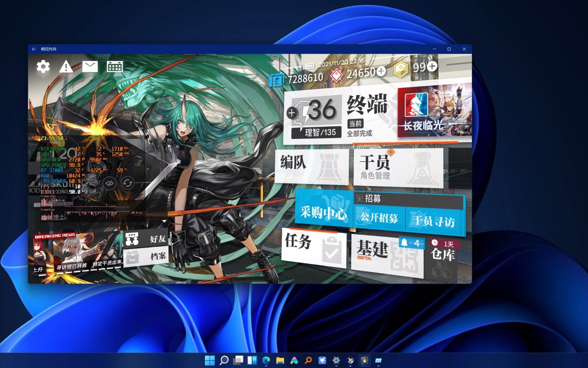The image size is (588, 368).
Task: Open the Breaking News banner
Action: click(x=78, y=253)
